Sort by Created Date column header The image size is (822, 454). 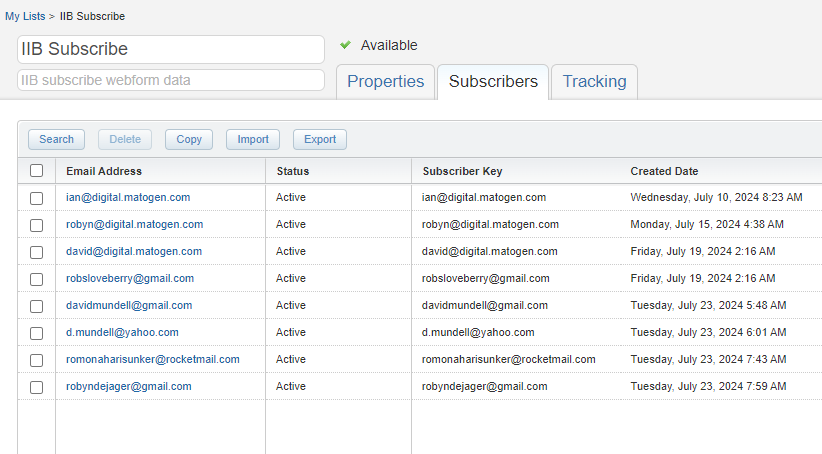pos(664,171)
